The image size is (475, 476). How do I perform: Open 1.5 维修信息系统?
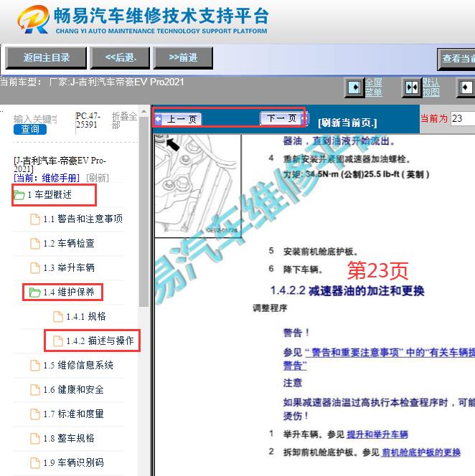point(78,365)
